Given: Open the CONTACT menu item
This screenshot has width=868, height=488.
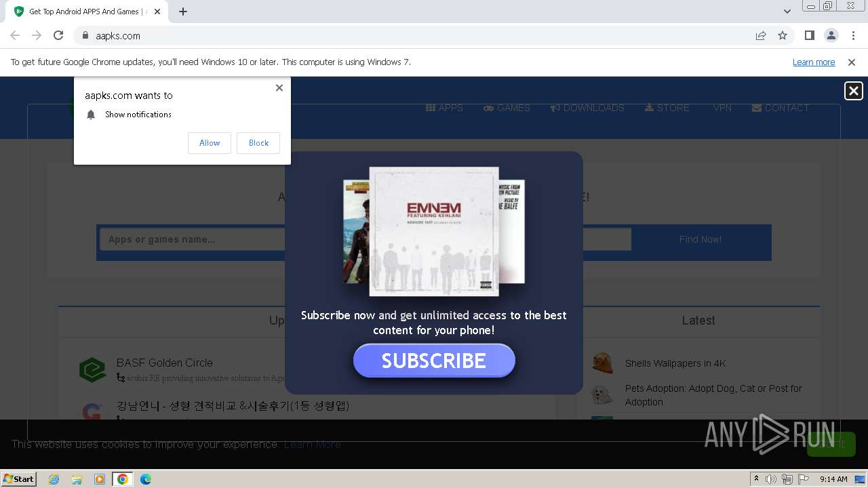Looking at the screenshot, I should coord(781,108).
